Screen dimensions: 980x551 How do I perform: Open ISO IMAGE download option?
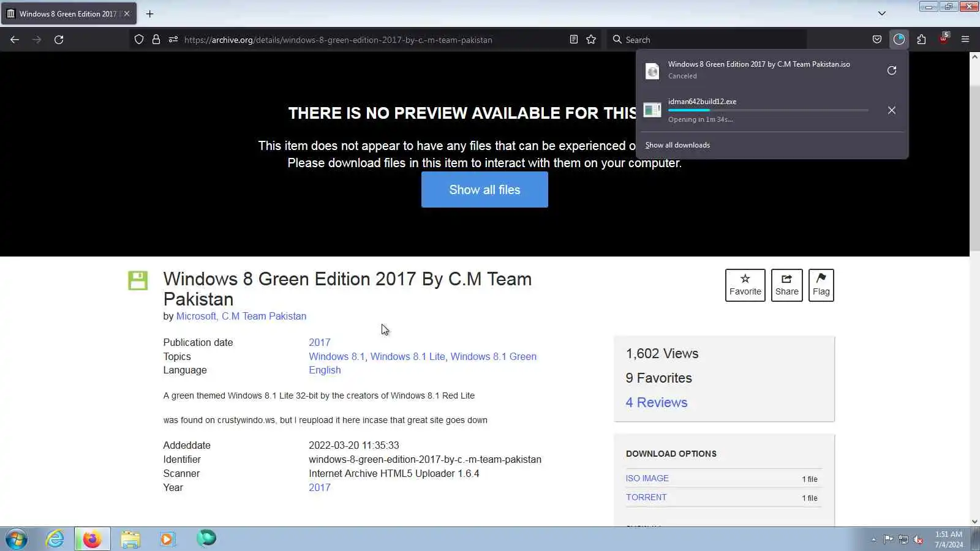(x=647, y=479)
